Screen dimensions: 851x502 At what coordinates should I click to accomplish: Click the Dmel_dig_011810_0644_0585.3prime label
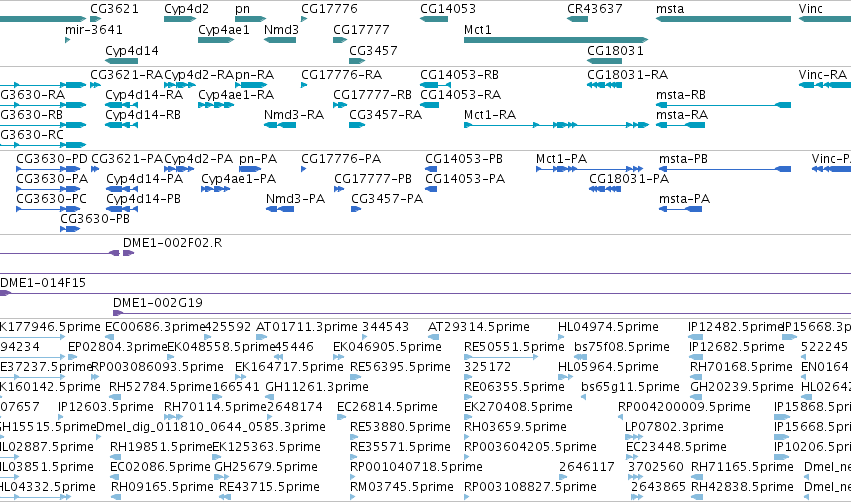pos(211,427)
